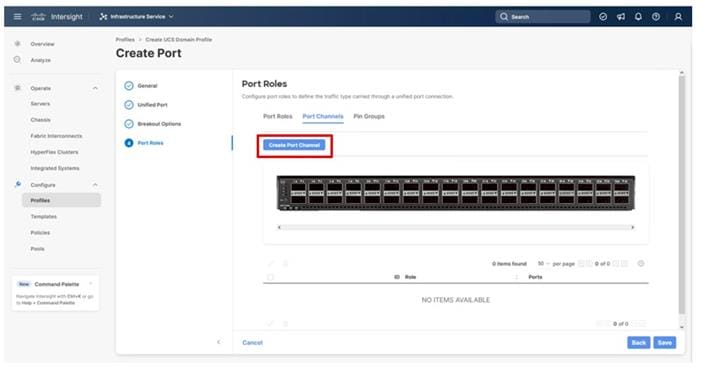Open the table settings gear icon
702x376 pixels.
(x=641, y=264)
